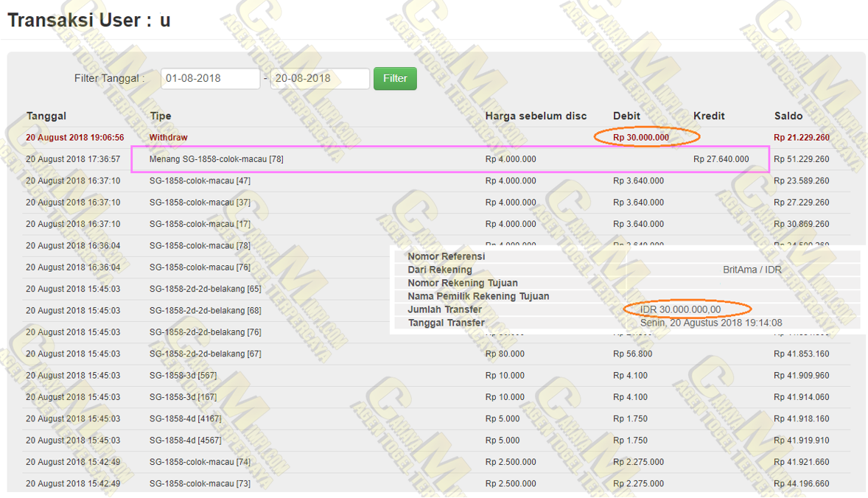This screenshot has height=498, width=868.
Task: Click the Rp 27.640.000 kredit value
Action: (x=721, y=159)
